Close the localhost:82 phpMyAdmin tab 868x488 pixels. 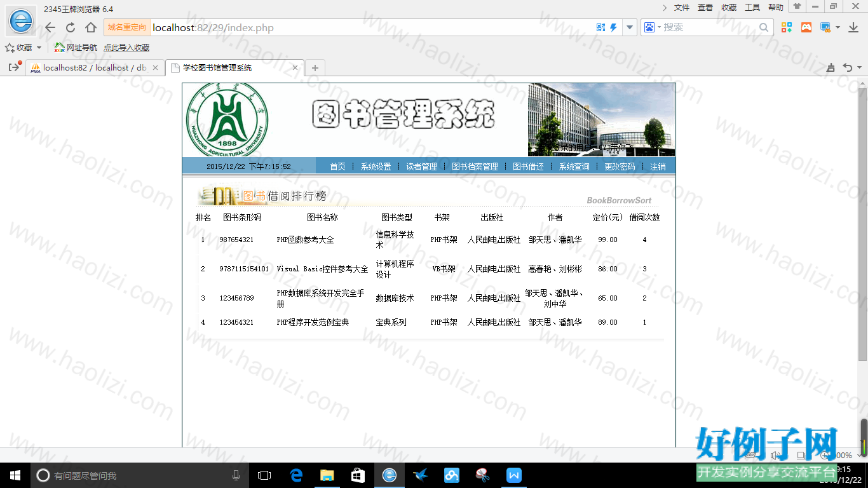click(x=155, y=67)
